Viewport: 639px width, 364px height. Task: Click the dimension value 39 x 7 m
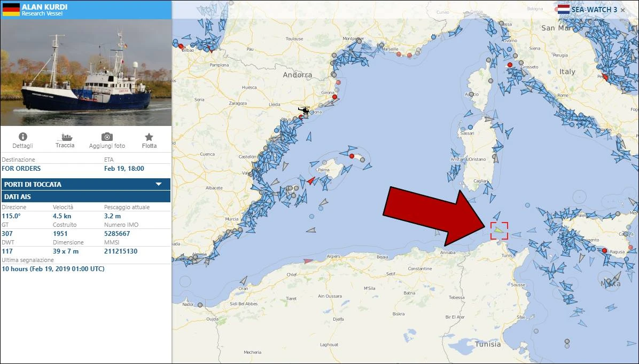click(66, 251)
